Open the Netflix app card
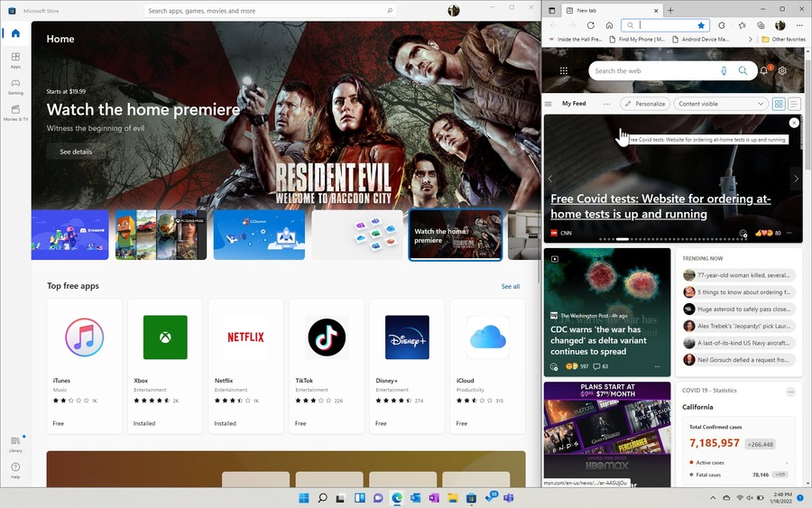Screen dimensions: 812x508 coord(246,365)
